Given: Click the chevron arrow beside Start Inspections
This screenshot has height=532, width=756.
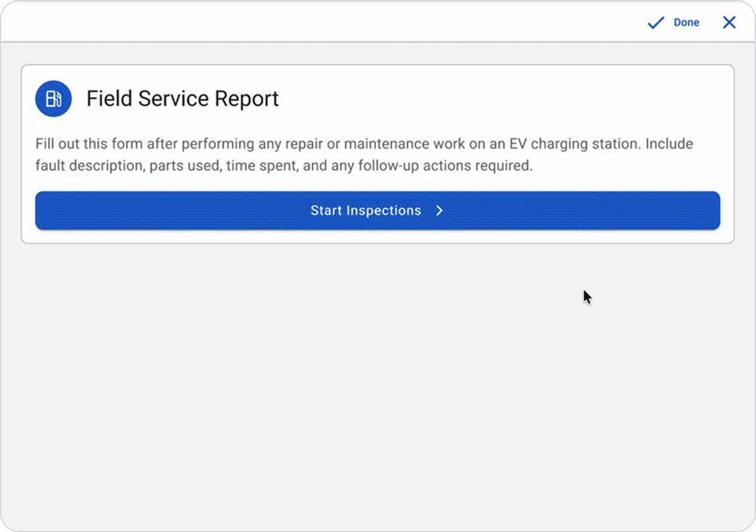Looking at the screenshot, I should click(439, 211).
